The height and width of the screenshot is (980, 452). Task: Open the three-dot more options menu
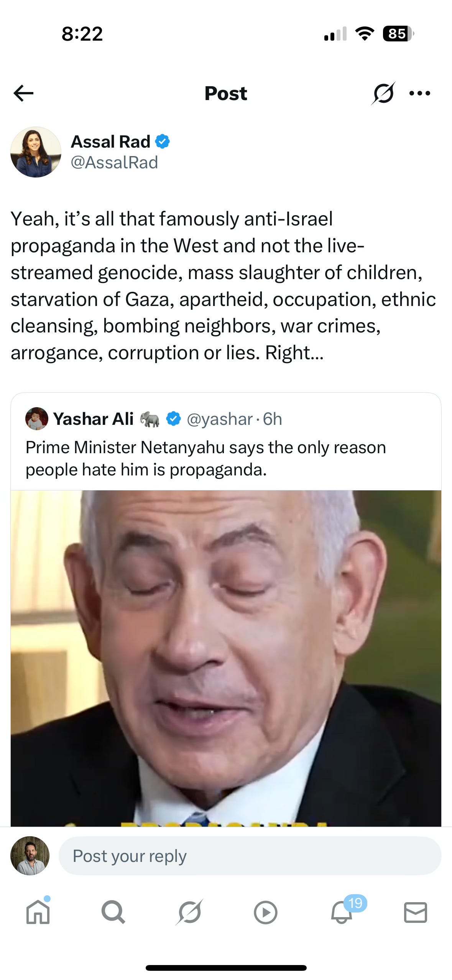point(420,93)
